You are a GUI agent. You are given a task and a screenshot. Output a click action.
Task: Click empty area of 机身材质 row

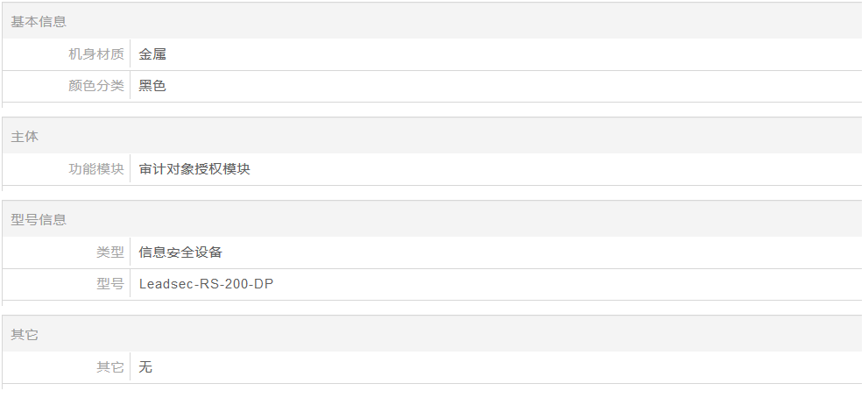(498, 54)
